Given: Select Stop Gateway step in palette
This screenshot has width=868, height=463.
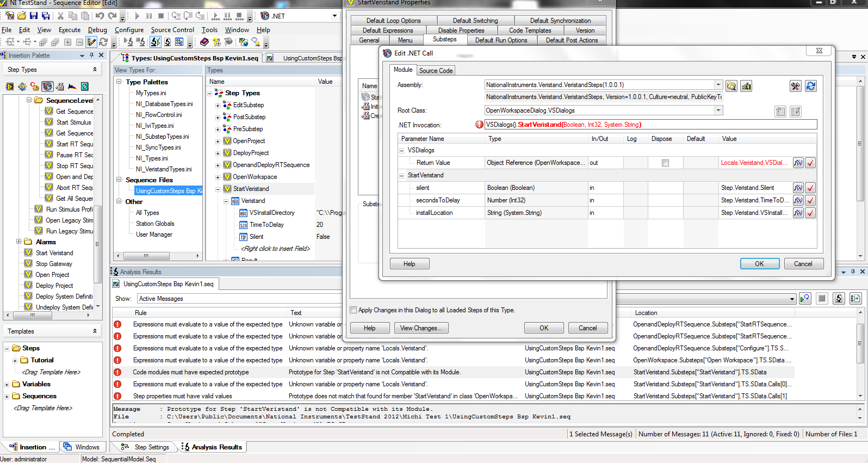Looking at the screenshot, I should 54,264.
